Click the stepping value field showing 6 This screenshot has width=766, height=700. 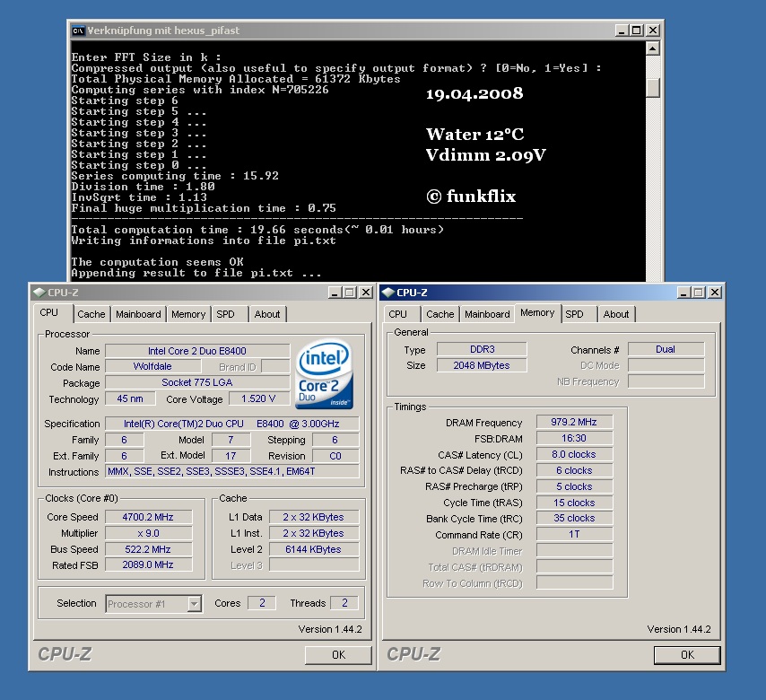pyautogui.click(x=335, y=440)
